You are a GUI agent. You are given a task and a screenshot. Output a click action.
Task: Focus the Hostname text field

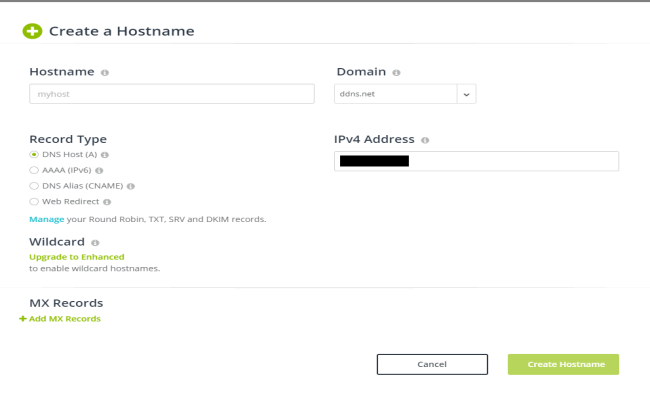tap(172, 94)
